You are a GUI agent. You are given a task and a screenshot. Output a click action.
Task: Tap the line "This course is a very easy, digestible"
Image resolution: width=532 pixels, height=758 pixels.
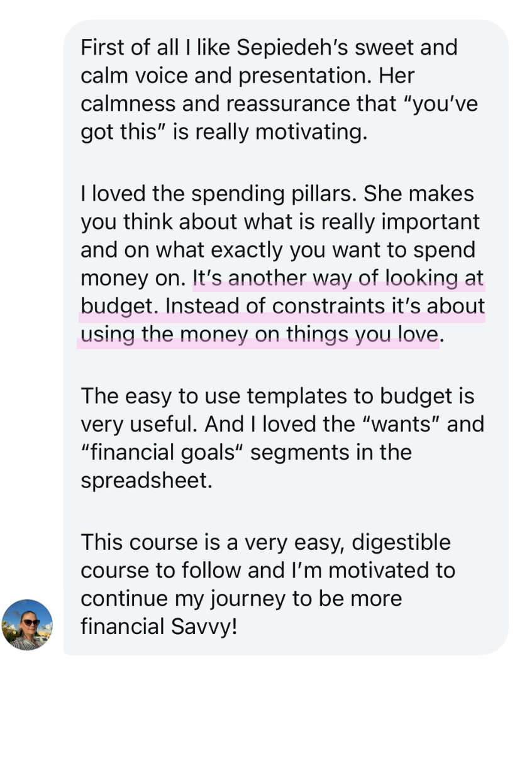265,542
